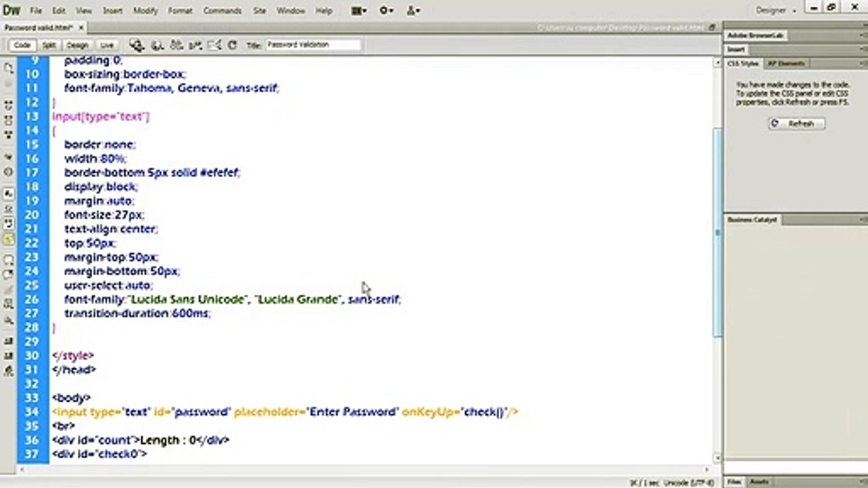Screen dimensions: 868x488
Task: Open the Assets panel tab
Action: tap(759, 482)
